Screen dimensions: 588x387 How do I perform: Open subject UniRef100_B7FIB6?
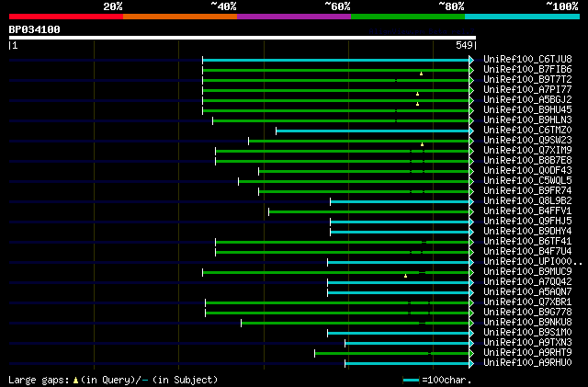[527, 70]
